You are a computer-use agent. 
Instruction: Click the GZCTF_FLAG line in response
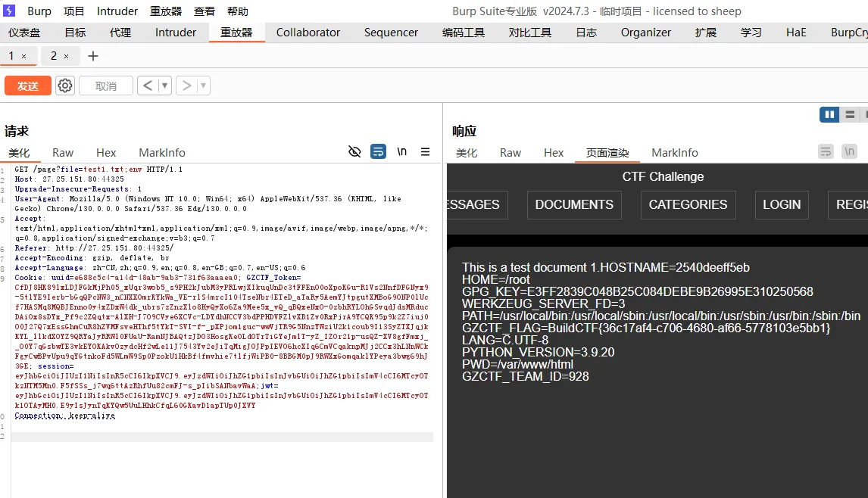[646, 328]
